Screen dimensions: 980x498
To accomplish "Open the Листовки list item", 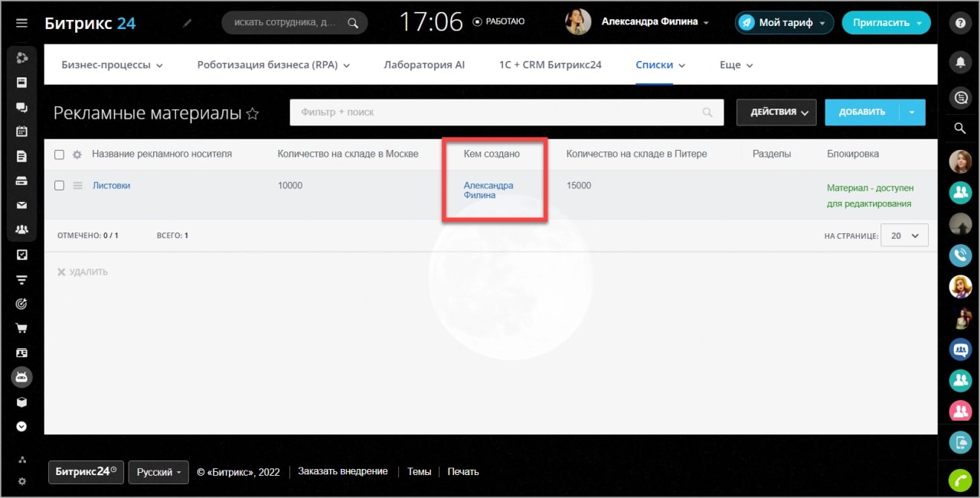I will (x=111, y=185).
